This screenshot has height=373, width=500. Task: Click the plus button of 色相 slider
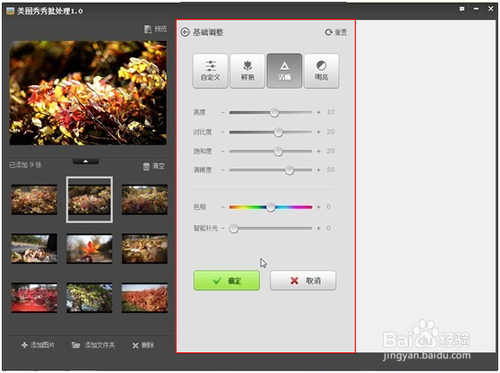coord(319,207)
